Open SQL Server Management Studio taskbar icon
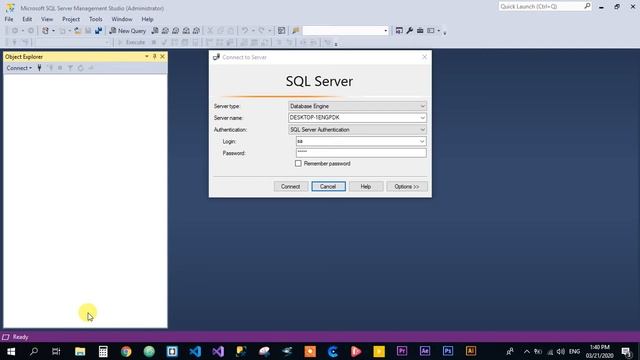640x360 pixels. tap(241, 351)
